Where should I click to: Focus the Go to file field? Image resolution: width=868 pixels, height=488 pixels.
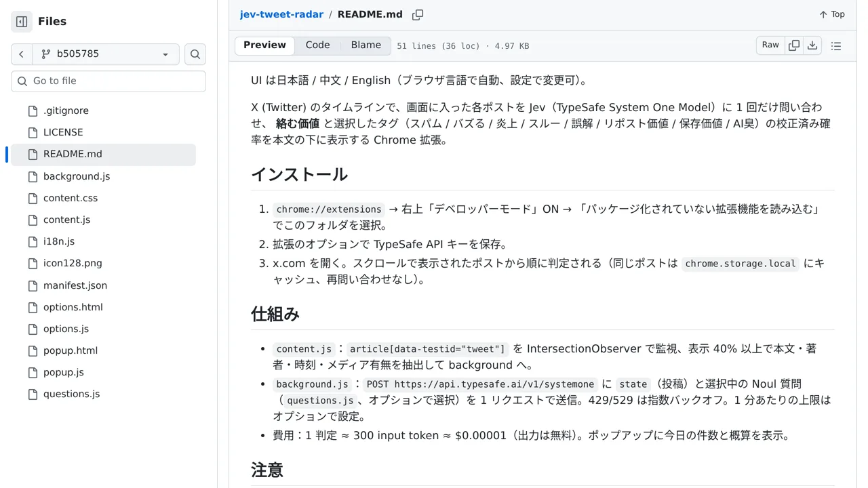pos(108,81)
